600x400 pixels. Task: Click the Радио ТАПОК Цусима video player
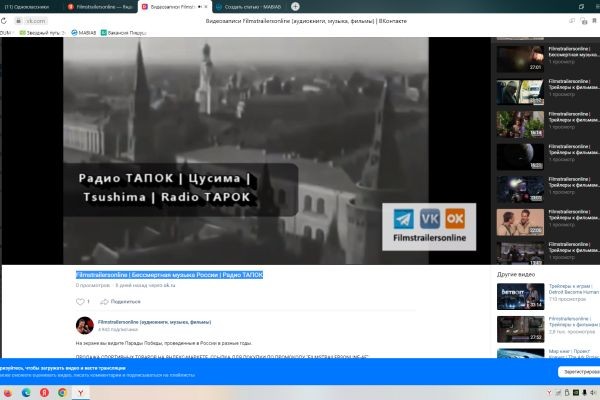[x=246, y=150]
